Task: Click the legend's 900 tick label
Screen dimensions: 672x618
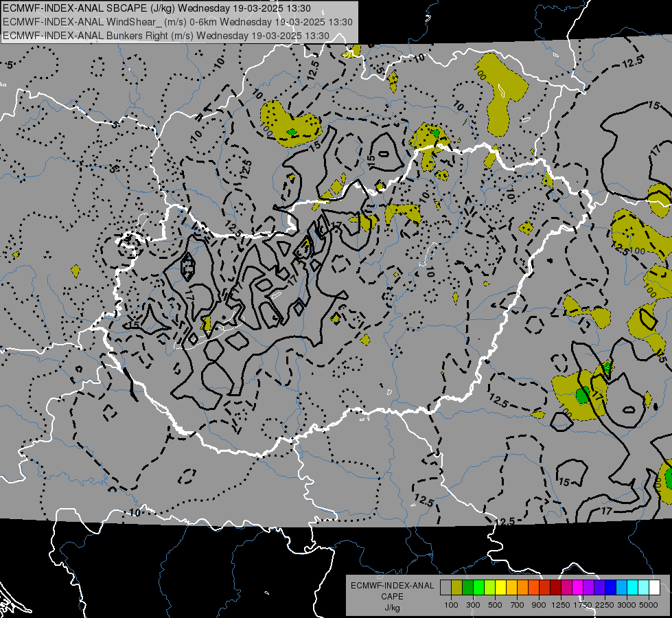Action: coord(539,605)
